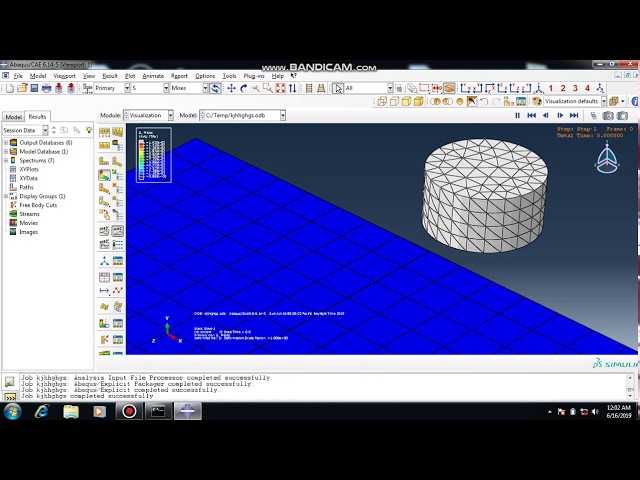
Task: Open the S output variable dropdown
Action: pos(166,88)
